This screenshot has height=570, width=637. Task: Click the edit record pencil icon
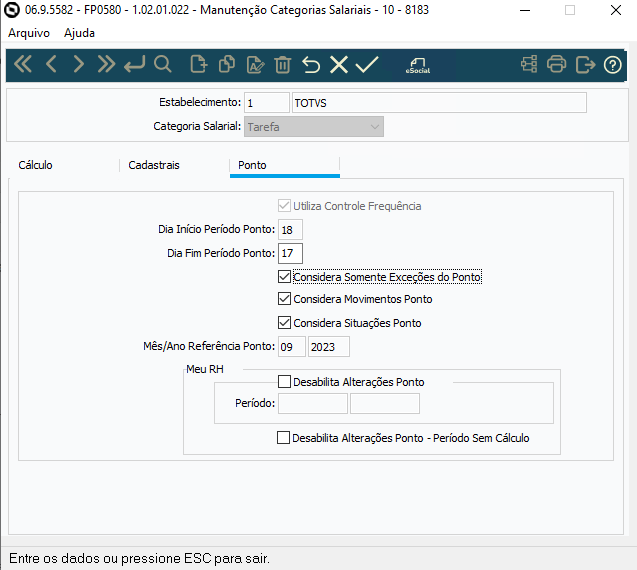(x=255, y=65)
